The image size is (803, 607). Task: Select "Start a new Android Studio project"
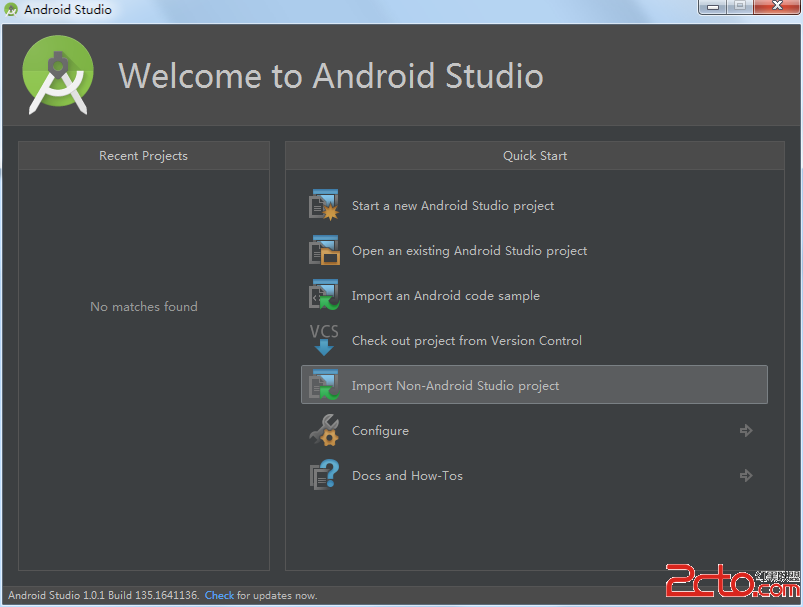(x=453, y=206)
